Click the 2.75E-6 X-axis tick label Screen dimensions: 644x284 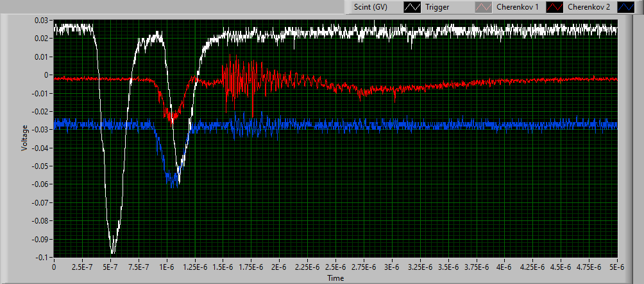[x=364, y=267]
